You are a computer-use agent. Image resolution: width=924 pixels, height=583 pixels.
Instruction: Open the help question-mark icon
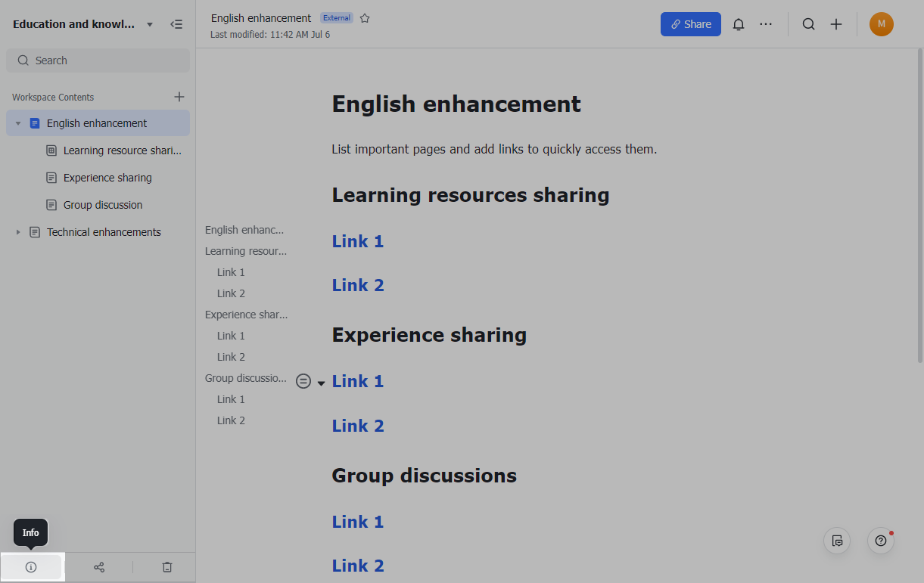click(880, 541)
